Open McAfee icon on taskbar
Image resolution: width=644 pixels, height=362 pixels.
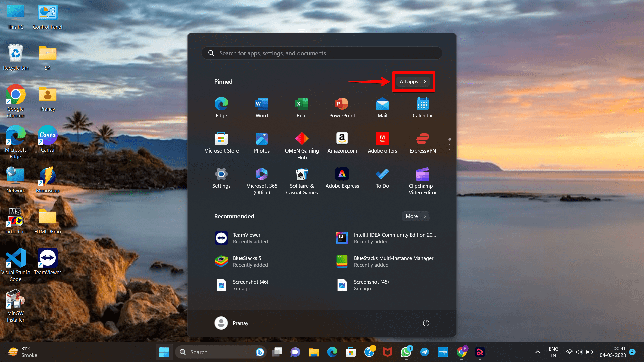[x=388, y=352]
